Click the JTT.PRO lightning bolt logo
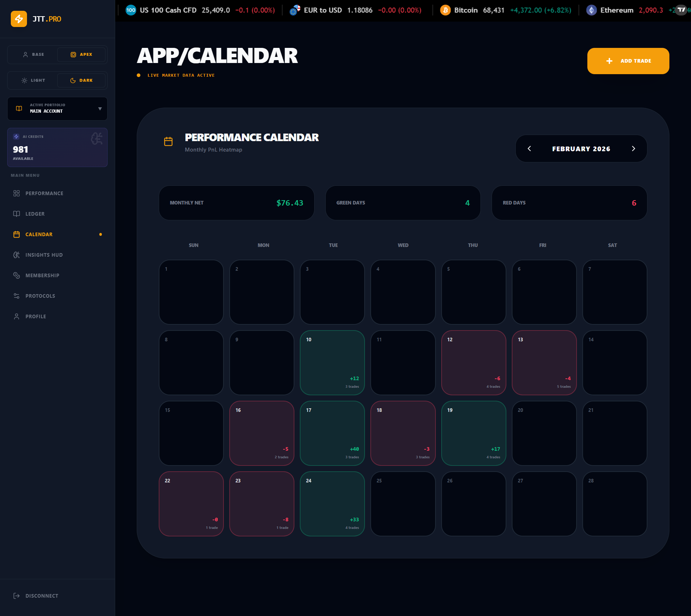 pos(19,19)
